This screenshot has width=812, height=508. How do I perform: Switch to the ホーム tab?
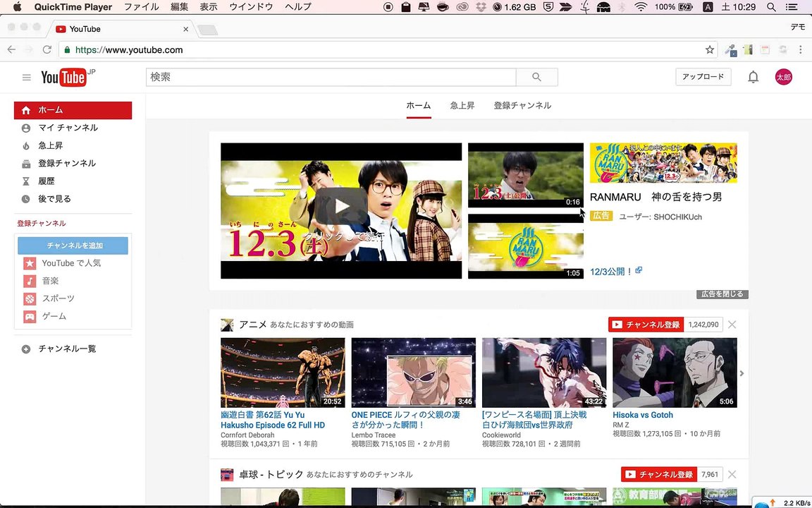[x=419, y=106]
